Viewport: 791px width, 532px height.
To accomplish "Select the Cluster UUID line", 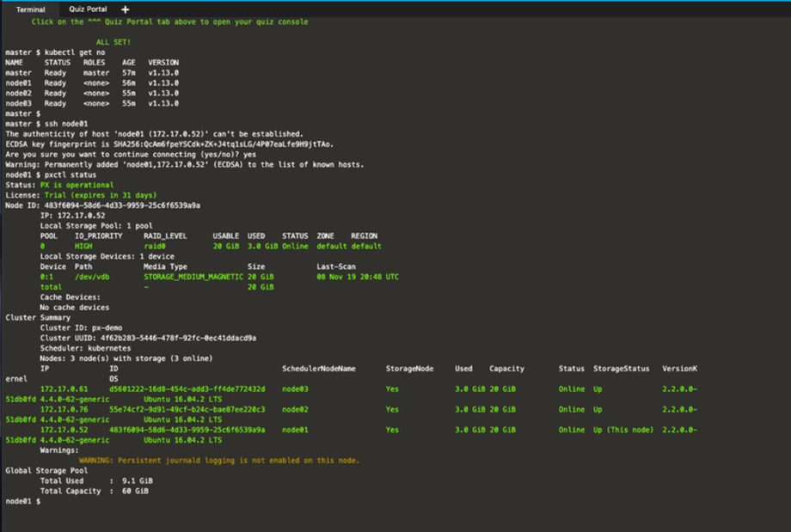I will (148, 339).
